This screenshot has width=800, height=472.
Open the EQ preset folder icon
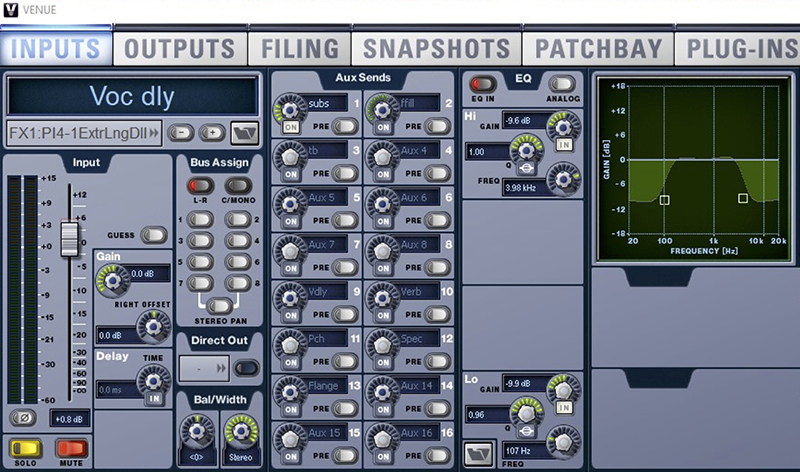(479, 454)
